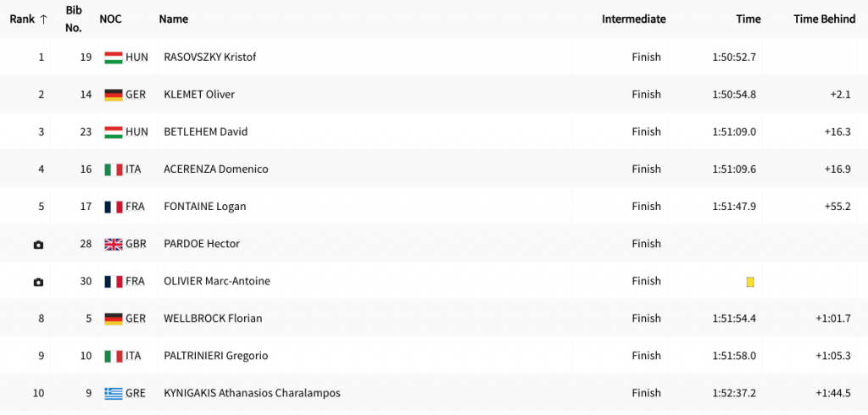The height and width of the screenshot is (415, 868).
Task: Click the photo finish camera icon for Pardoe
Action: point(38,245)
